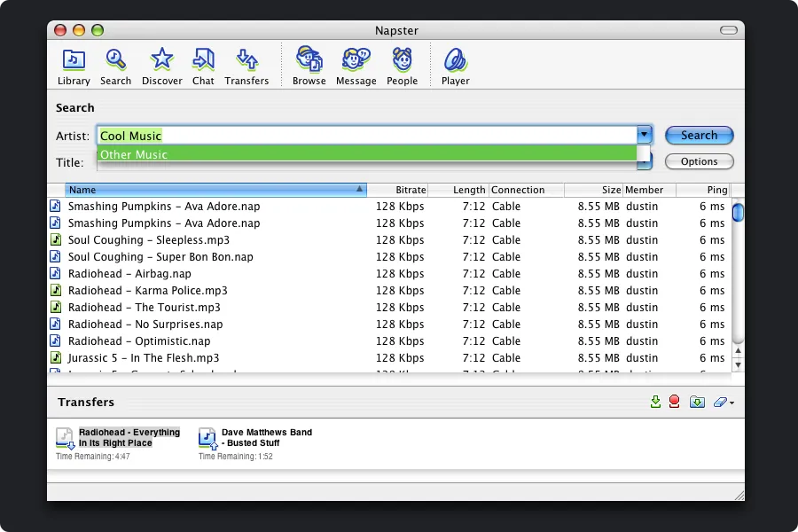Click the Options button
The height and width of the screenshot is (532, 798).
[x=700, y=161]
